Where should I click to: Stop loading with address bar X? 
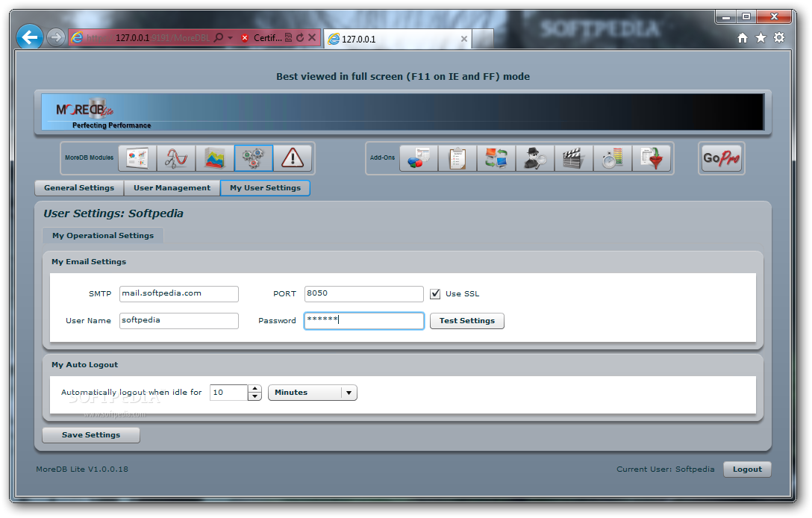tap(312, 38)
